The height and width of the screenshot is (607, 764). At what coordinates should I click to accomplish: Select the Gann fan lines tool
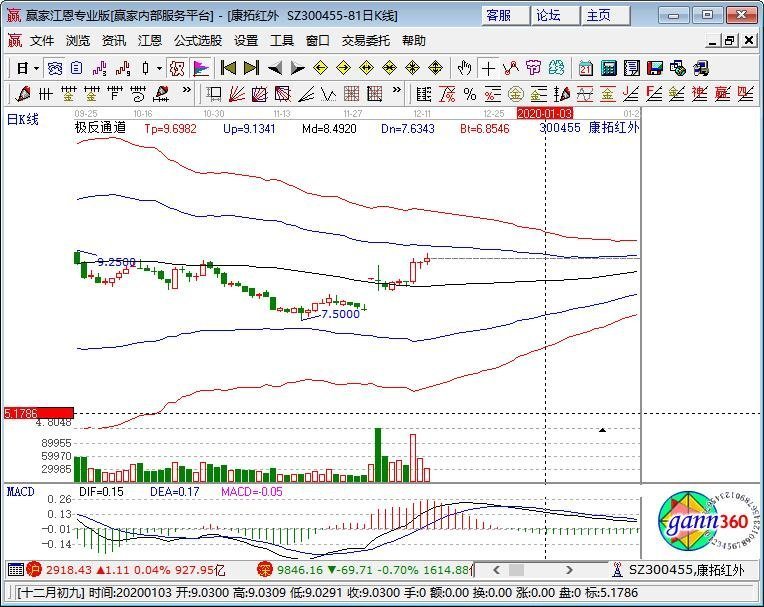(x=236, y=94)
